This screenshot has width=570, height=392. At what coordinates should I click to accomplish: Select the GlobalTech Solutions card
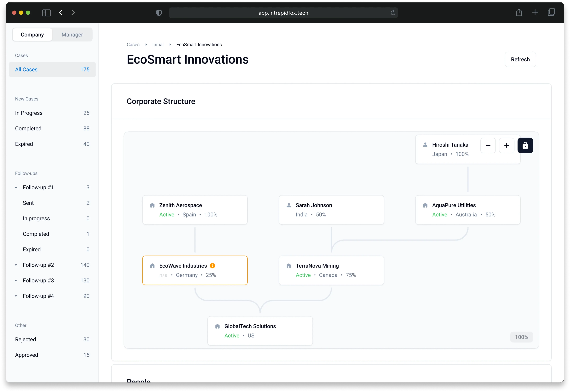coord(260,331)
